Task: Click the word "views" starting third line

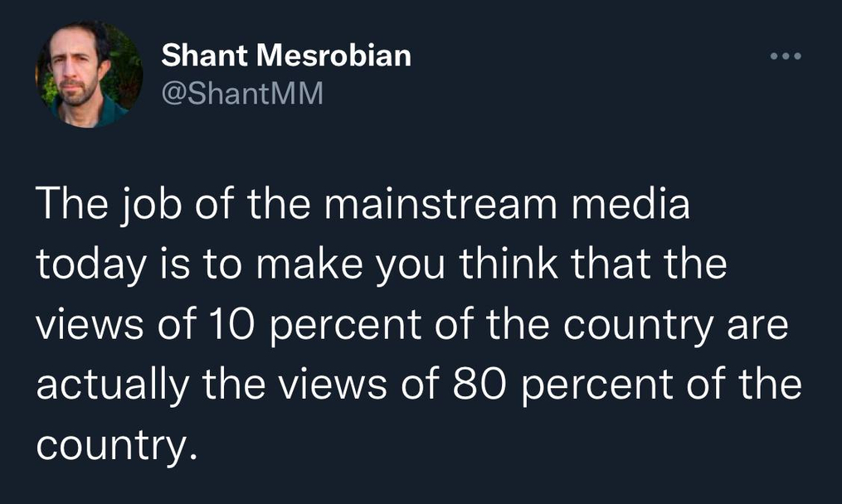Action: pyautogui.click(x=90, y=326)
